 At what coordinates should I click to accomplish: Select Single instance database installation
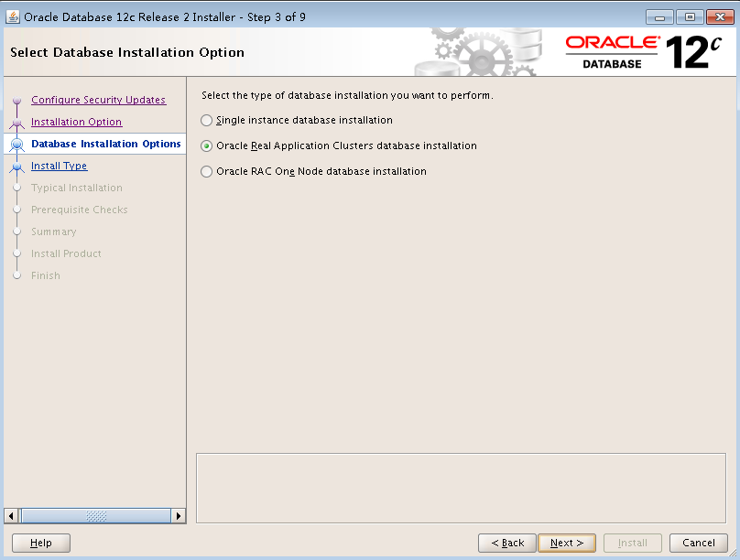(207, 120)
